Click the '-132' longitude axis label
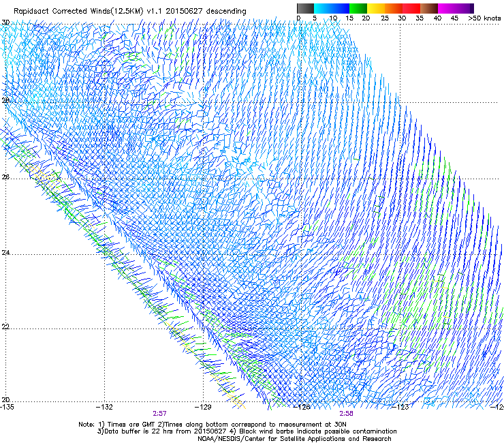 coord(104,407)
